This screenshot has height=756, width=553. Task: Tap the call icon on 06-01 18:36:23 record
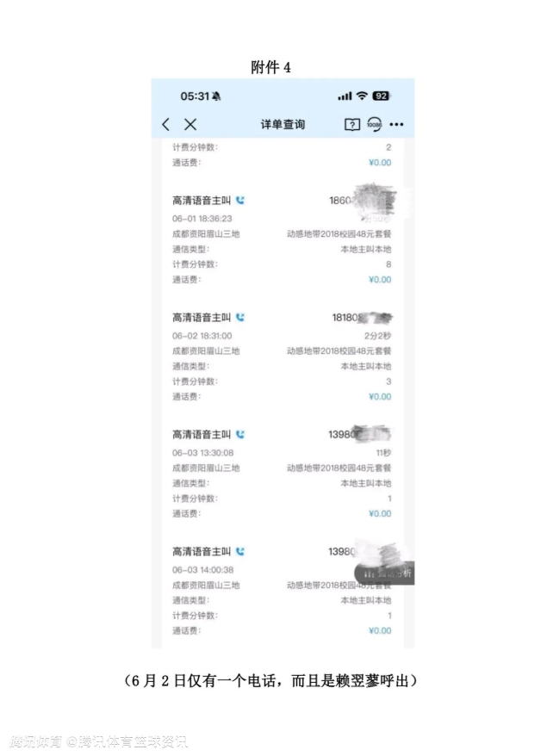pos(240,200)
